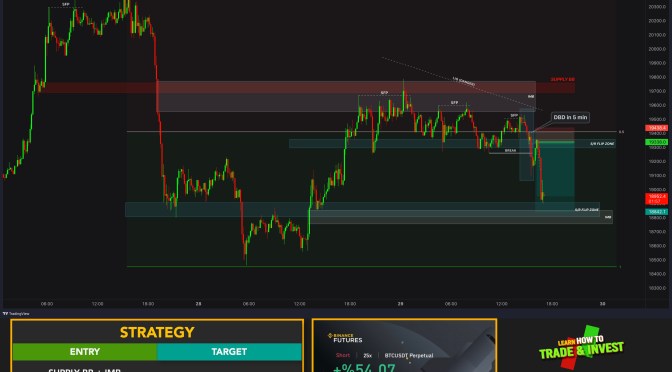
Task: Click the STRATEGY heading
Action: point(157,333)
